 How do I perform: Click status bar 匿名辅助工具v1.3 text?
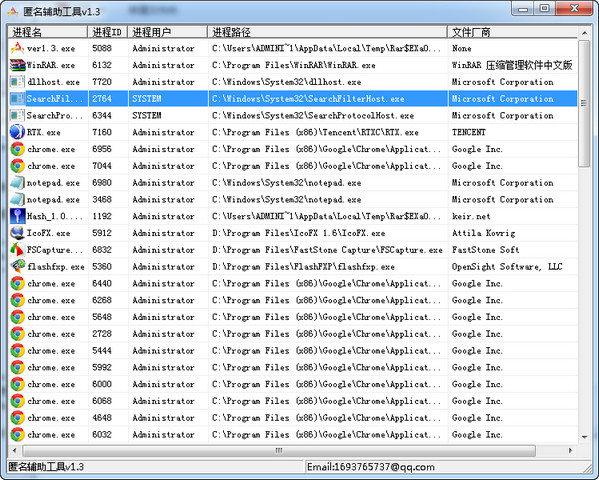[x=46, y=467]
